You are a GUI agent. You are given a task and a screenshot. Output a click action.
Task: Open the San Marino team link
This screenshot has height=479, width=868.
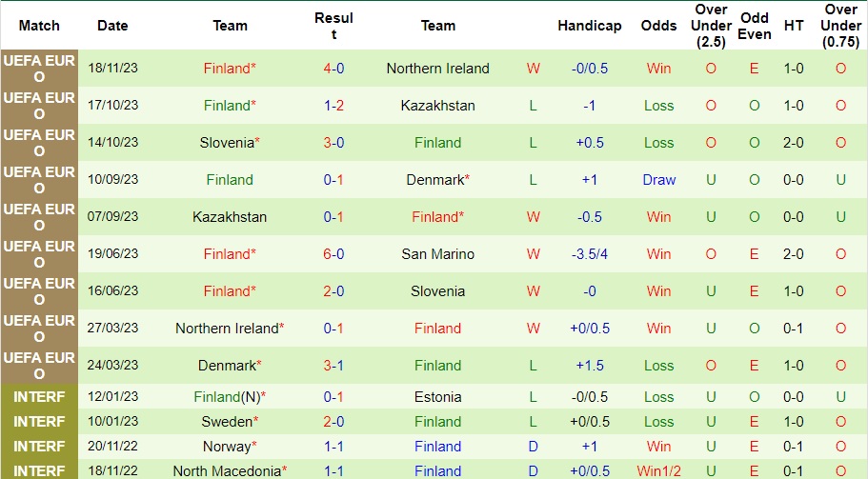pyautogui.click(x=437, y=254)
